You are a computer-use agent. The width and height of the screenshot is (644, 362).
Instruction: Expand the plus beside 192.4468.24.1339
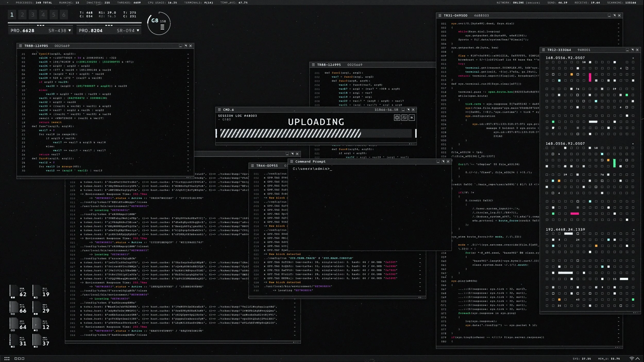tap(633, 230)
